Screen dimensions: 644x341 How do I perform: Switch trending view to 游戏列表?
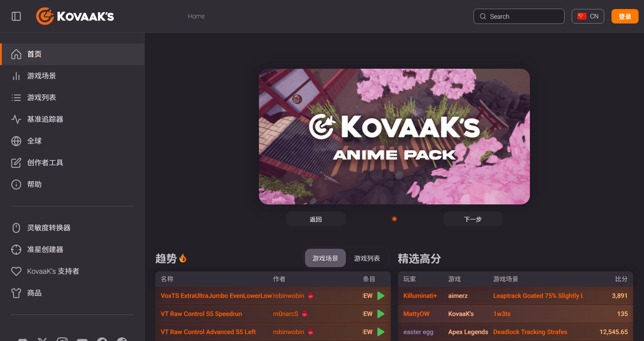pos(367,258)
